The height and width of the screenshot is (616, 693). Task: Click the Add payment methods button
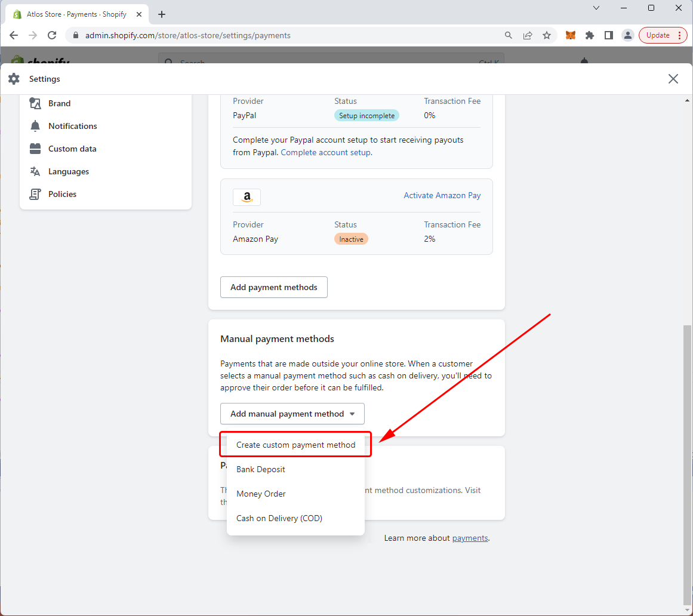[x=273, y=287]
